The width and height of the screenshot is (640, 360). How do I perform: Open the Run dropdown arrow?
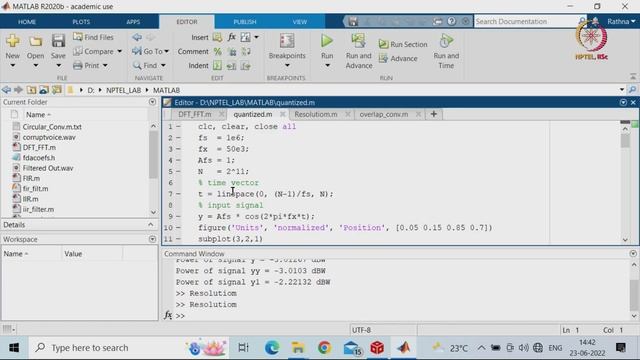(x=327, y=66)
